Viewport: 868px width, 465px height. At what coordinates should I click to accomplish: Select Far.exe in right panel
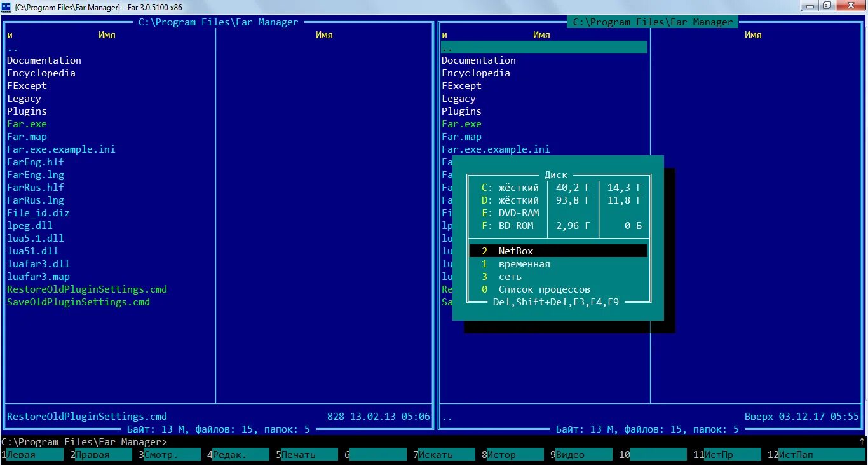(461, 124)
